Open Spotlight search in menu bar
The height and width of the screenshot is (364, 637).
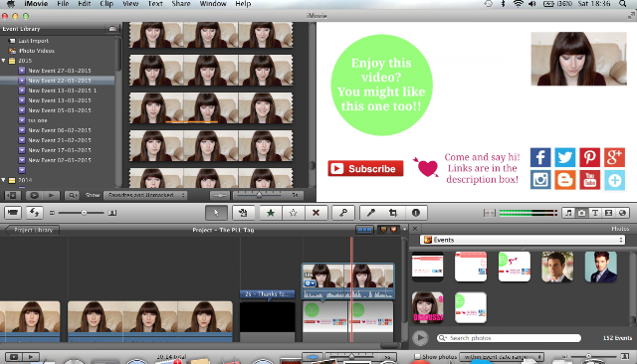[623, 4]
